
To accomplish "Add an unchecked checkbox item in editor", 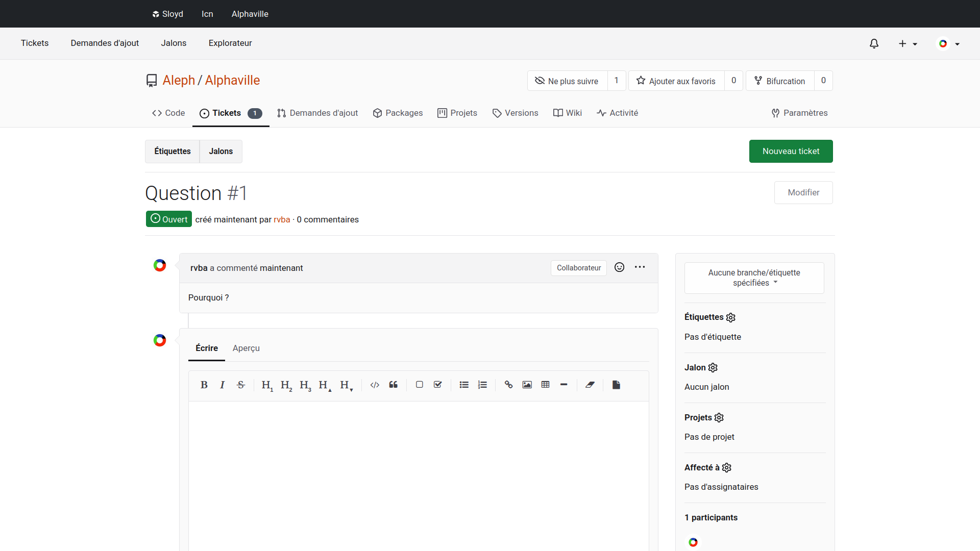I will pos(419,385).
